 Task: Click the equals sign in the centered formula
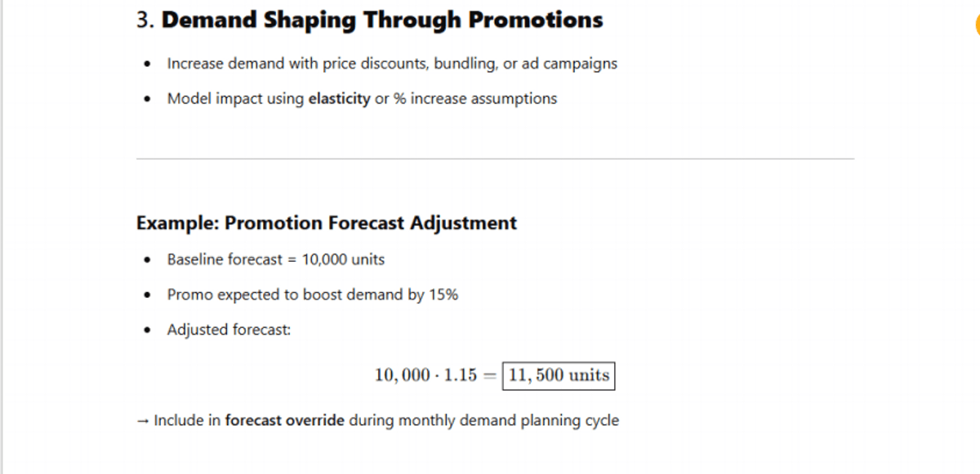pos(490,375)
